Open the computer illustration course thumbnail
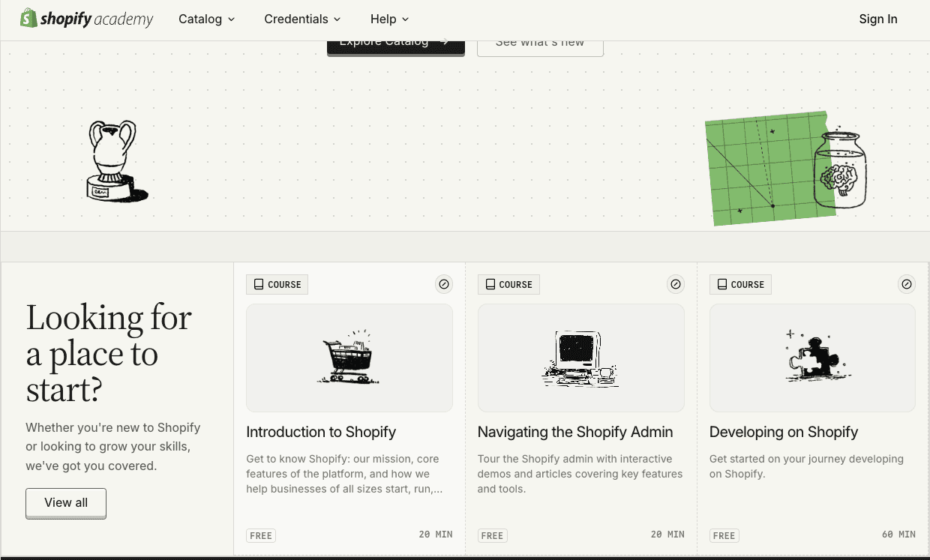930x560 pixels. [x=581, y=358]
